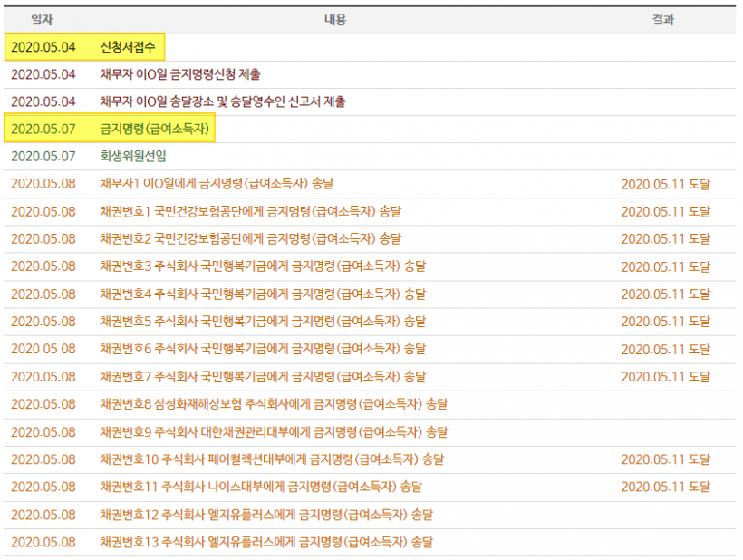Viewport: 743px width, 560px height.
Task: Select the 회생위원선임 entry
Action: [132, 156]
